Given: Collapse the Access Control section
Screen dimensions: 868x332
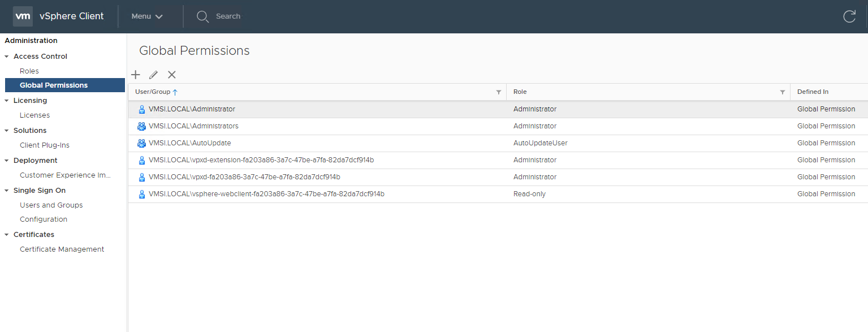Looking at the screenshot, I should point(7,57).
